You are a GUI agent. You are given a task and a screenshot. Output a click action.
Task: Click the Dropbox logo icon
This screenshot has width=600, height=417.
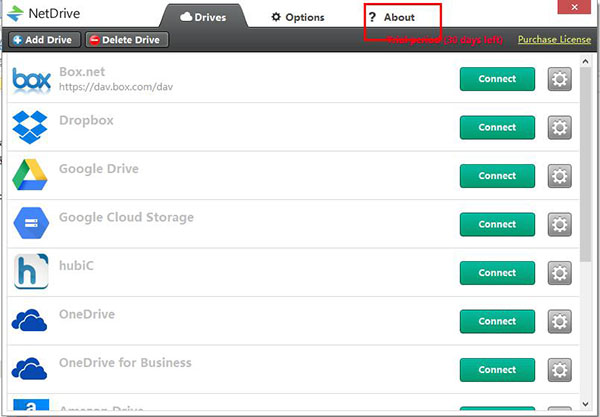click(x=30, y=127)
